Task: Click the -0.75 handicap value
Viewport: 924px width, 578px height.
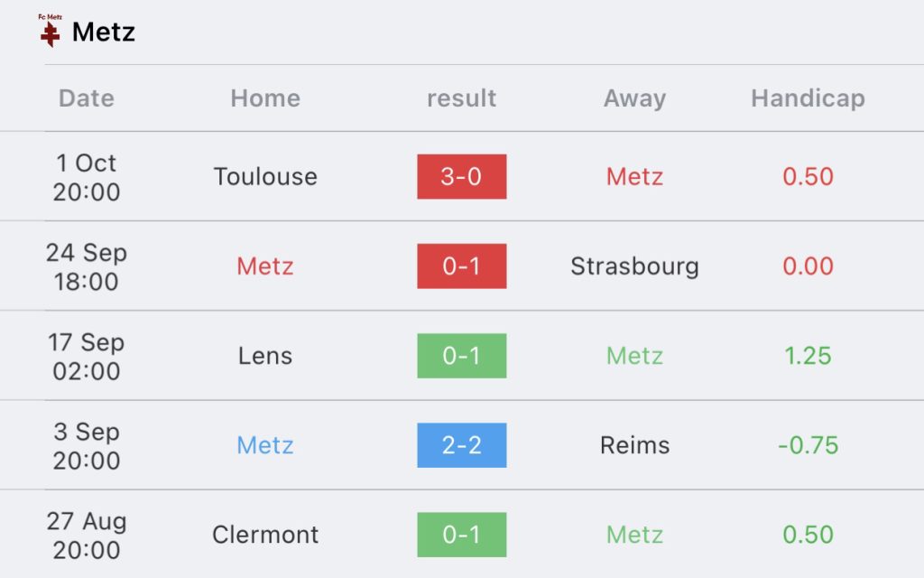Action: coord(808,445)
